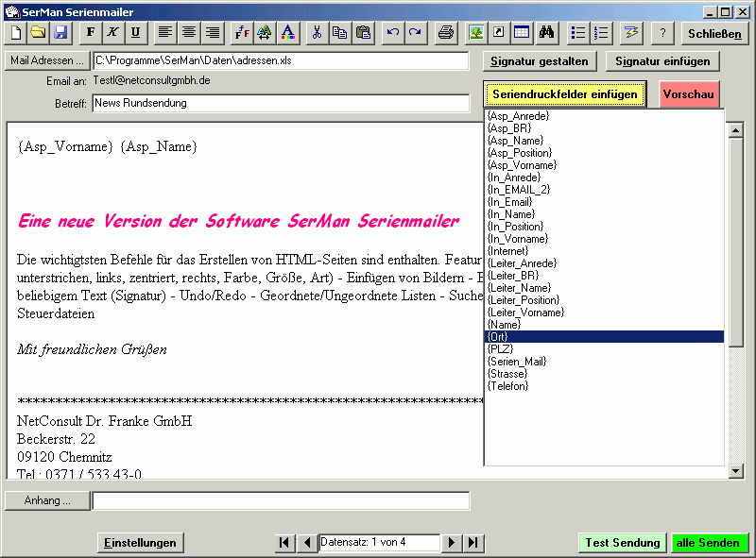Send a Test Sendung

click(x=623, y=543)
